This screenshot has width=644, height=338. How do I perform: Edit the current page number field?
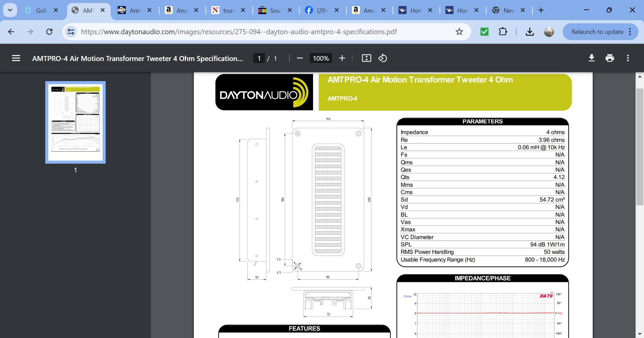coord(259,58)
